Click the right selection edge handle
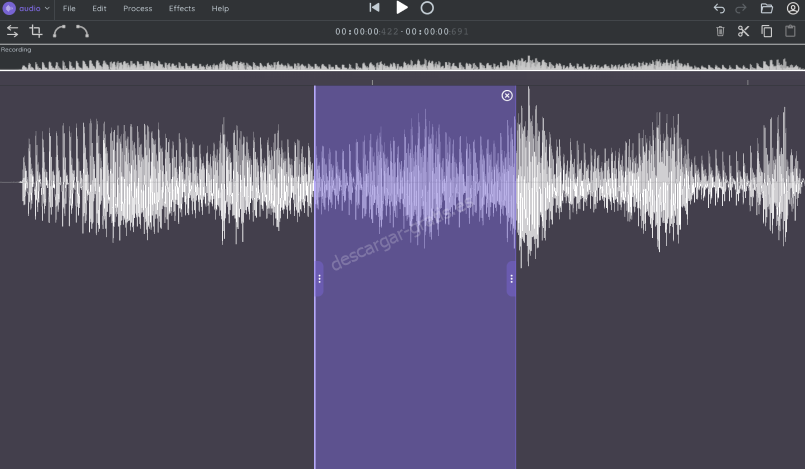Image resolution: width=805 pixels, height=470 pixels. (511, 279)
